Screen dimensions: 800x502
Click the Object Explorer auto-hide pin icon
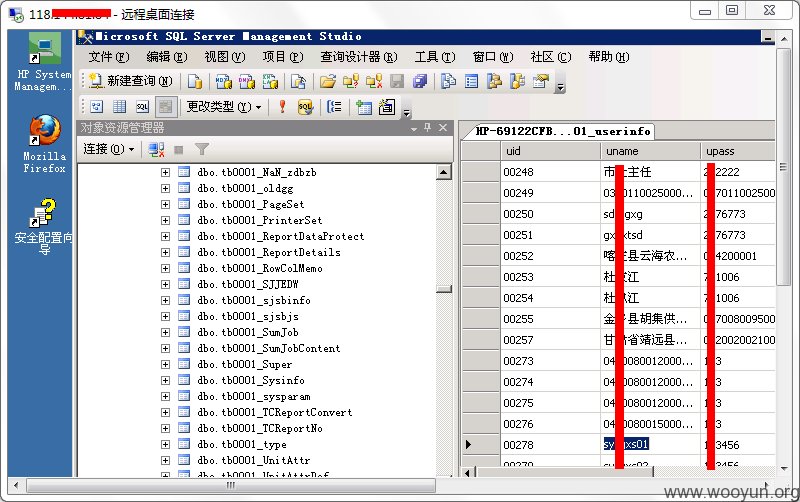[428, 128]
